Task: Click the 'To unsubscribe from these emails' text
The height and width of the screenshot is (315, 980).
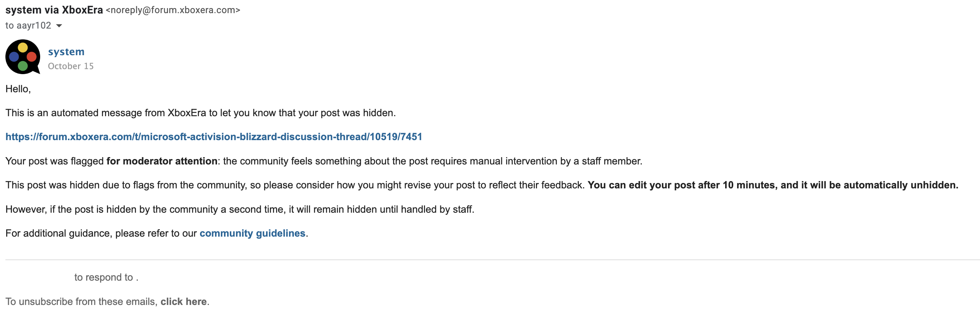Action: click(x=81, y=301)
